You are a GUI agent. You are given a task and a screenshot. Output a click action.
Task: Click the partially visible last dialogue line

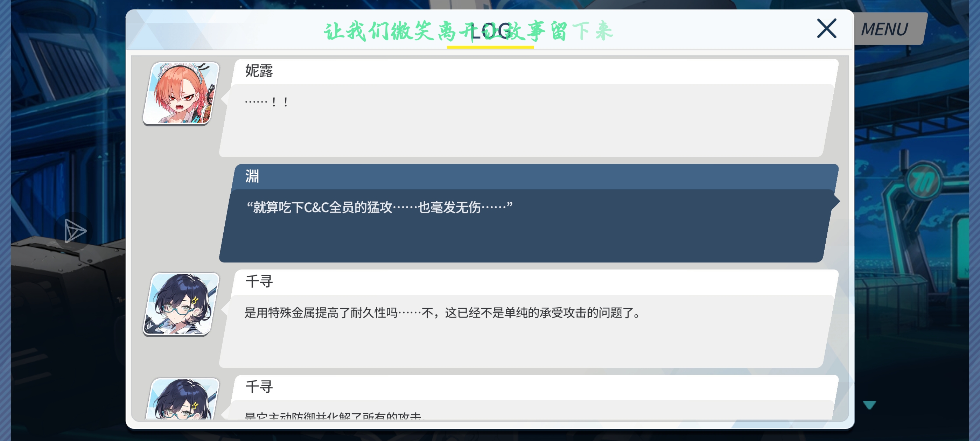point(334,415)
